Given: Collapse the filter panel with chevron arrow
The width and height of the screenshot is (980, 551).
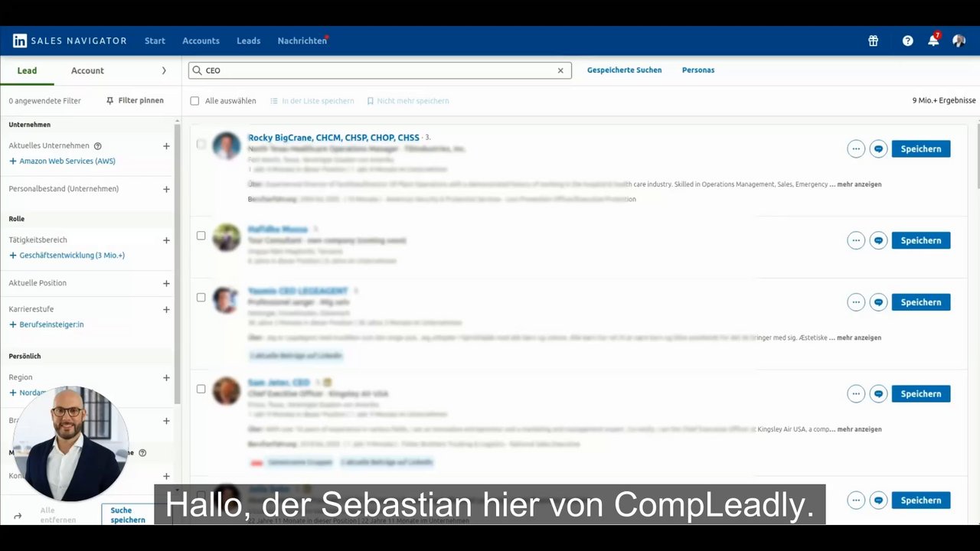Looking at the screenshot, I should (164, 70).
